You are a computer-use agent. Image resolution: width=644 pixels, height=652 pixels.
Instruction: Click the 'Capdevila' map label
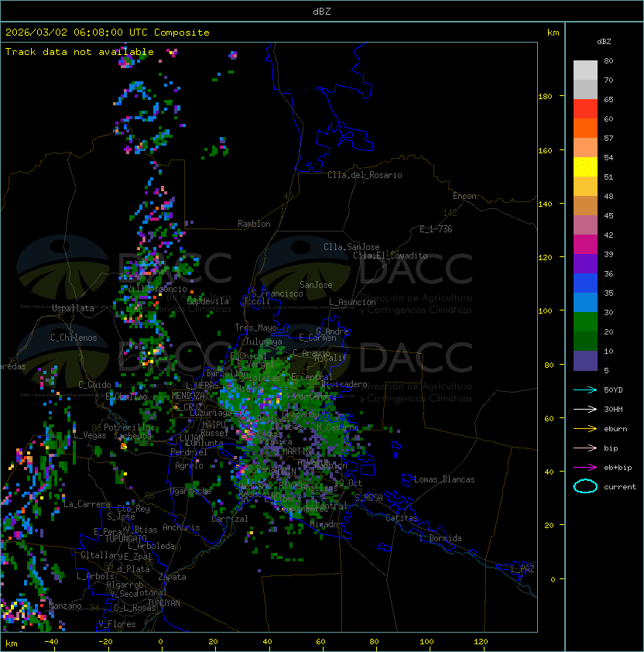(x=207, y=301)
